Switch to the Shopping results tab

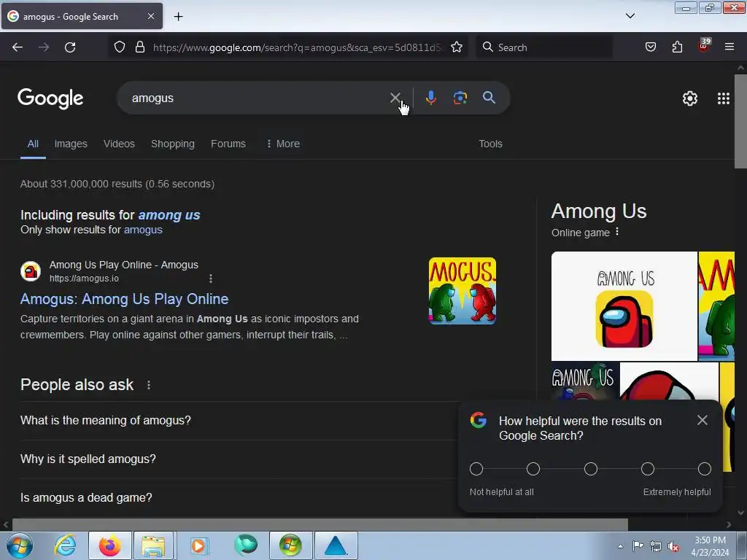[172, 144]
